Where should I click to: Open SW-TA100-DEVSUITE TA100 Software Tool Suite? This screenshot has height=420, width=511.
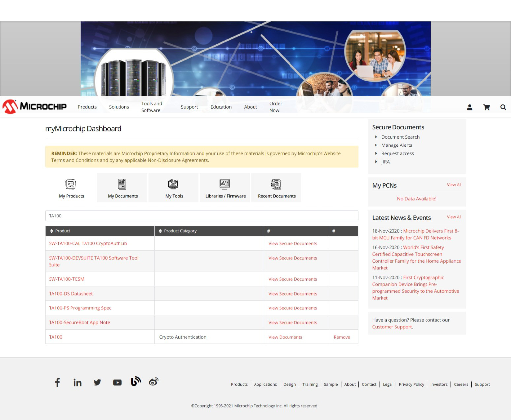coord(94,261)
